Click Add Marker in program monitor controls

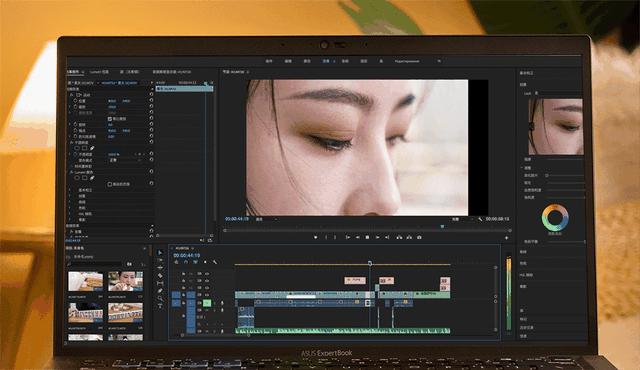(x=316, y=237)
